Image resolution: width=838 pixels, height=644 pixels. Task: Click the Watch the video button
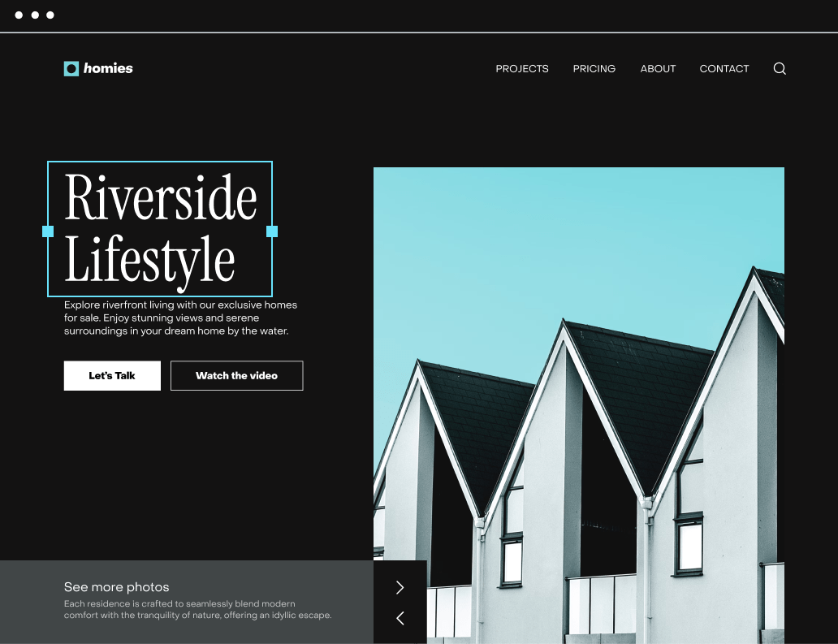click(x=236, y=376)
